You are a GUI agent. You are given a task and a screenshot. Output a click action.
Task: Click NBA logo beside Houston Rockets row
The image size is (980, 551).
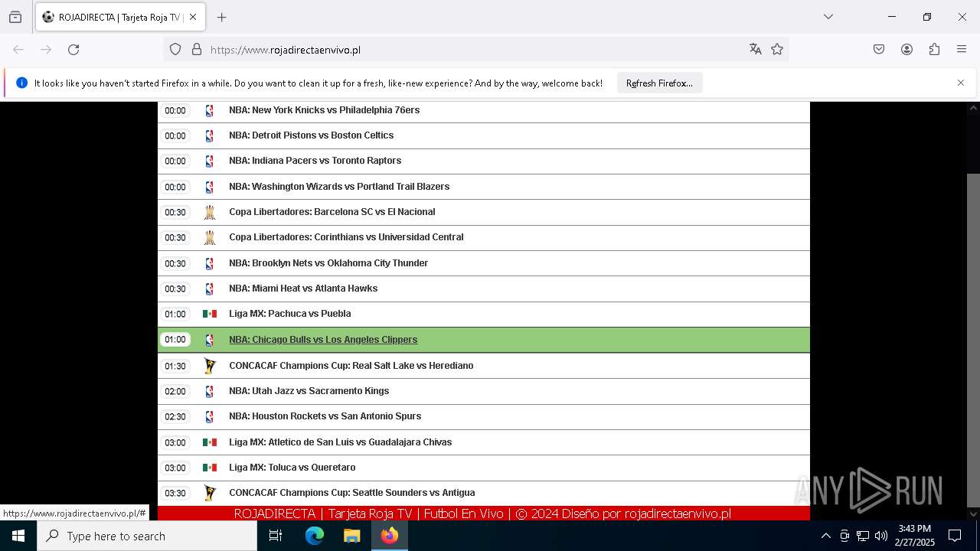209,416
